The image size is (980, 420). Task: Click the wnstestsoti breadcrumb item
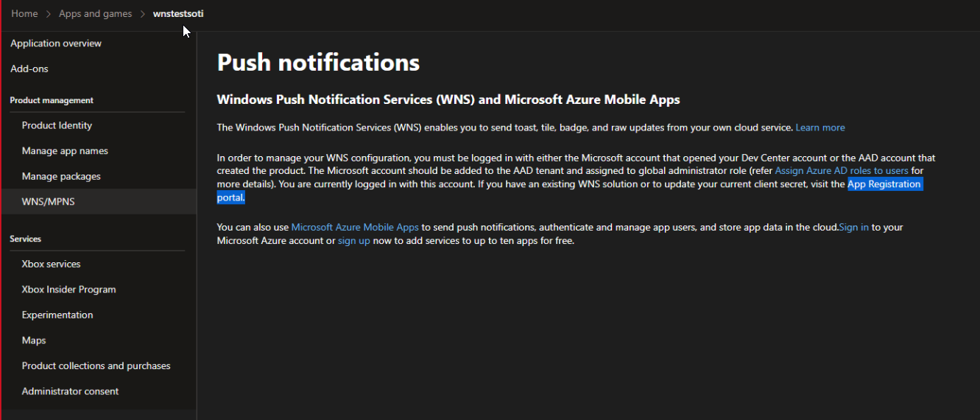(178, 14)
